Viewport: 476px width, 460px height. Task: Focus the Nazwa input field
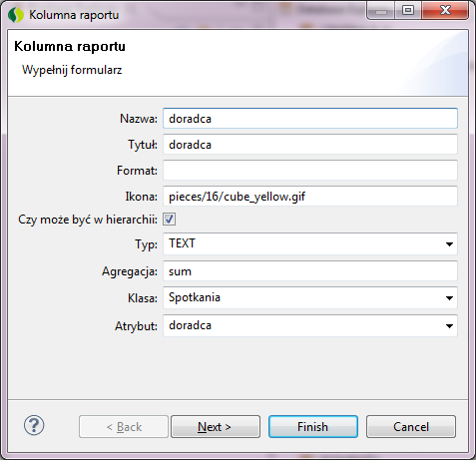pos(310,118)
